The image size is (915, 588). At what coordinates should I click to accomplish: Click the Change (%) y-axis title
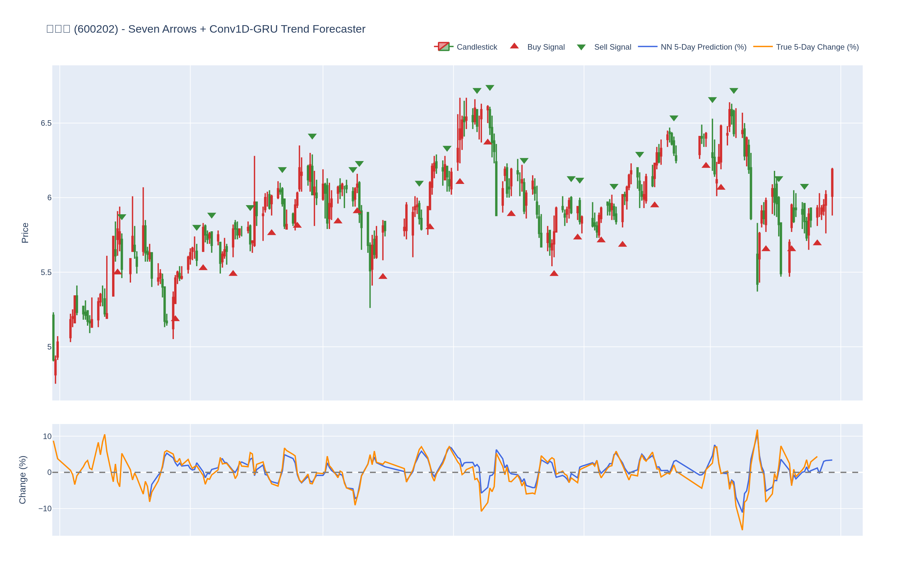[23, 480]
